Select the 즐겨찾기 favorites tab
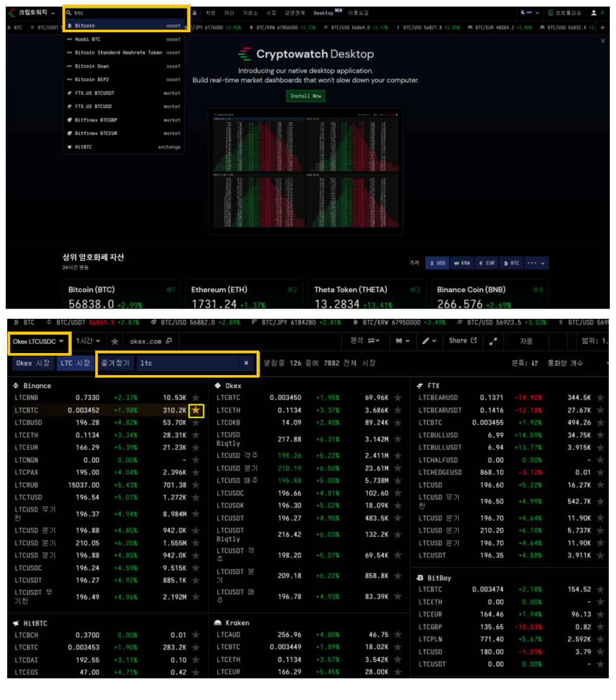 pos(115,363)
